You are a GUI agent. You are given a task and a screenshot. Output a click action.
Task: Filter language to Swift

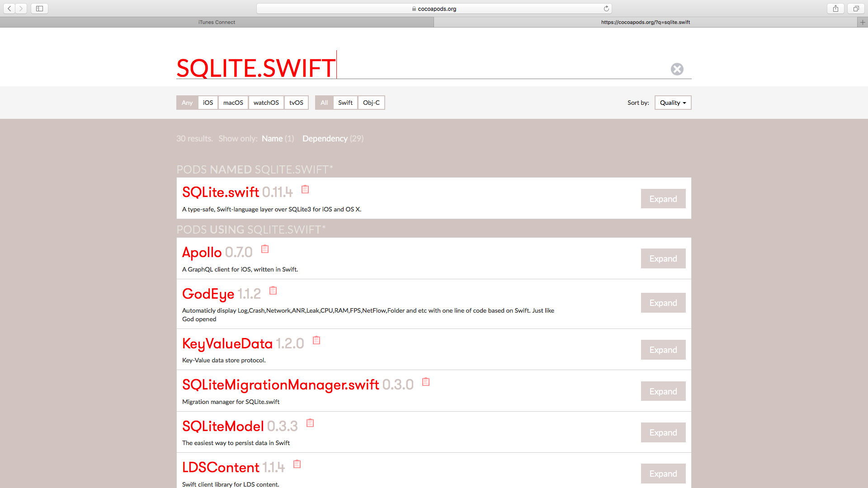345,103
